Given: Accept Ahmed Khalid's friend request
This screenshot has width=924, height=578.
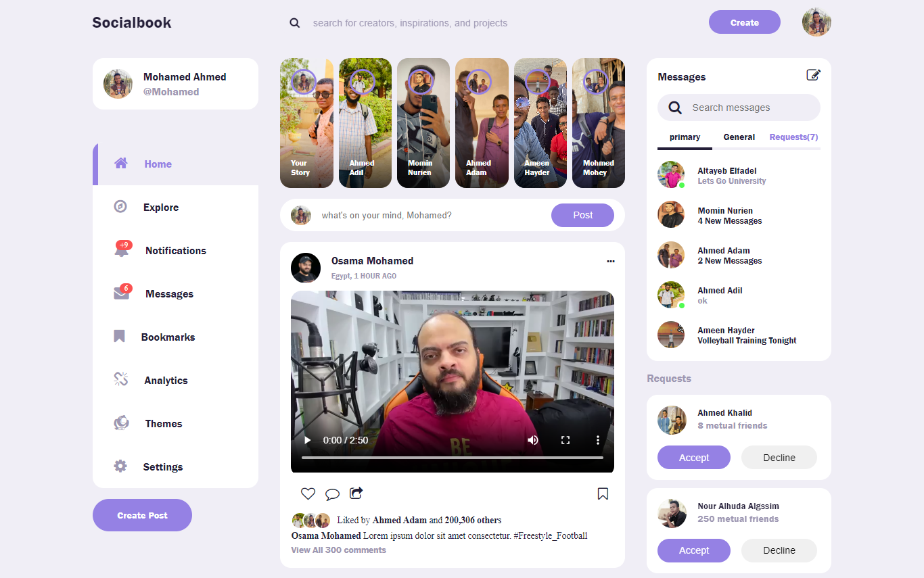Looking at the screenshot, I should [x=693, y=458].
